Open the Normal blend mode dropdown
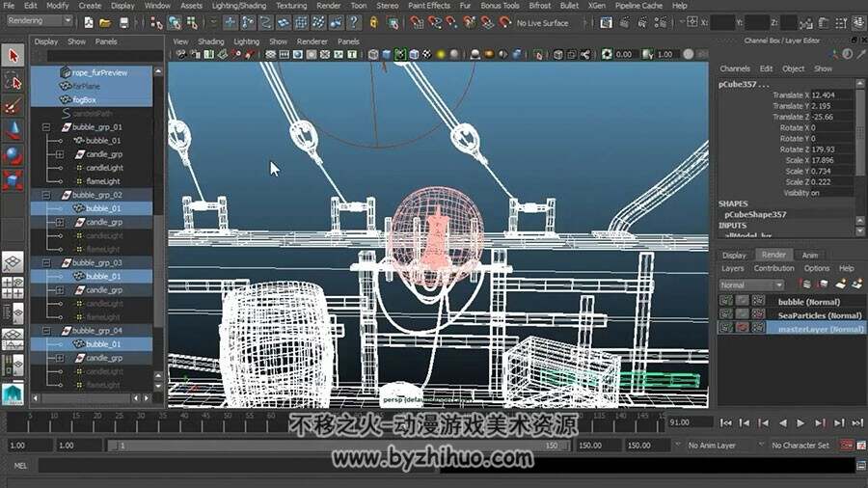The height and width of the screenshot is (488, 868). click(751, 285)
